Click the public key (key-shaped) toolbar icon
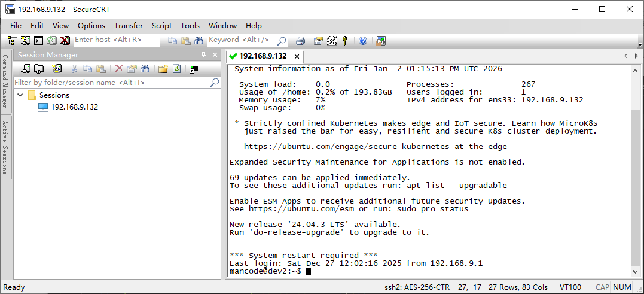 (345, 41)
